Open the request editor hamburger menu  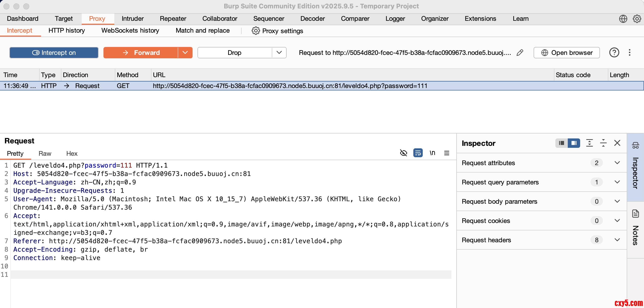(x=446, y=153)
